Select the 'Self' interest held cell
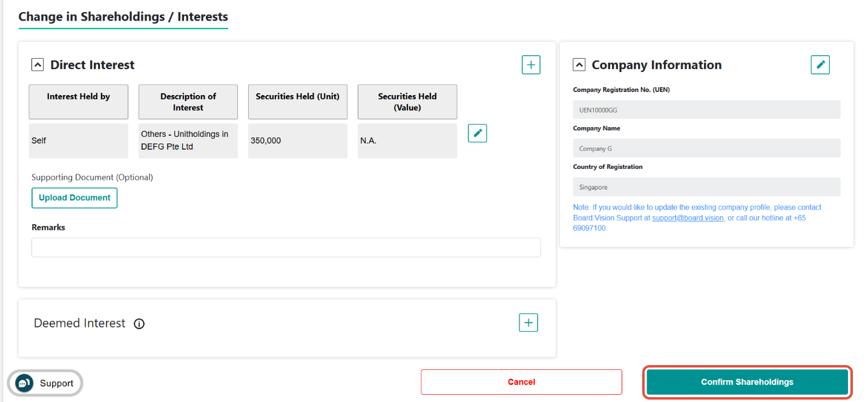The image size is (868, 402). [x=79, y=141]
